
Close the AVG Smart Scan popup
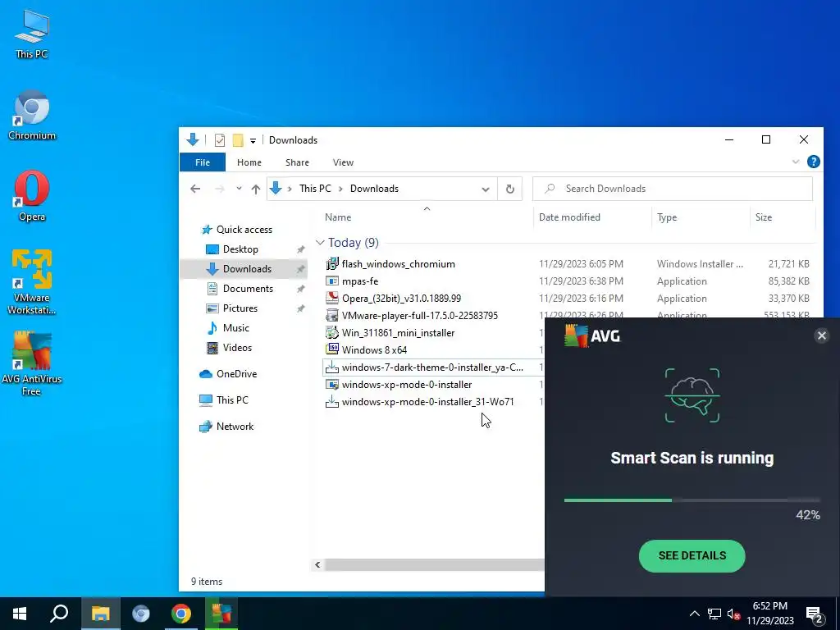(x=821, y=336)
